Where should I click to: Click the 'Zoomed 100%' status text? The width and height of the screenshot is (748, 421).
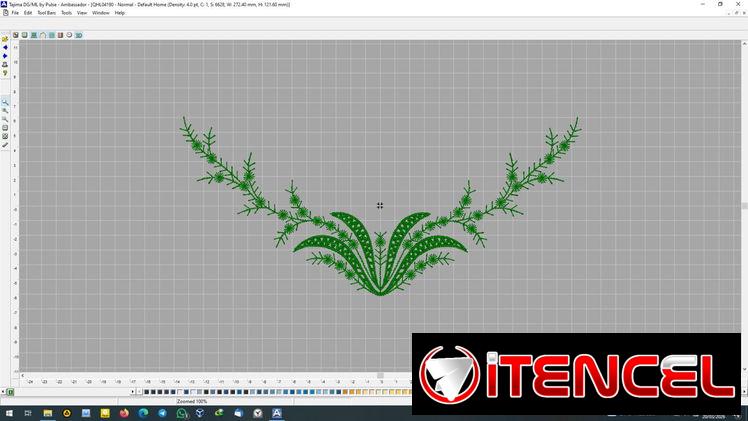click(192, 401)
